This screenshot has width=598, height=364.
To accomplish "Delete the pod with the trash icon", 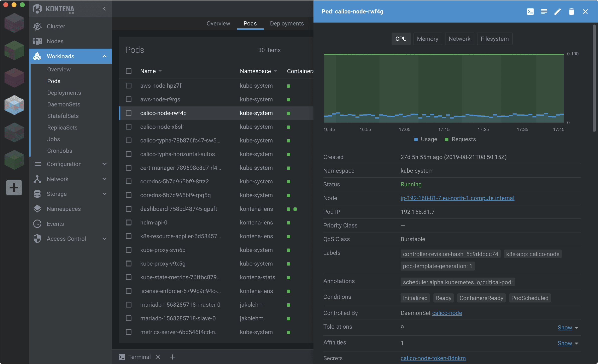I will tap(571, 11).
